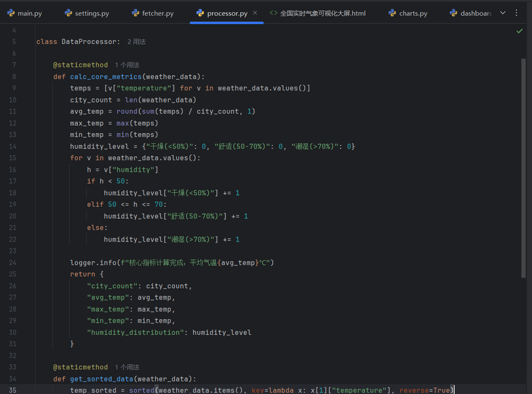Screen dimensions: 532x394
Task: Click the 'elif 50 <= h <= 70:' statement
Action: [127, 204]
